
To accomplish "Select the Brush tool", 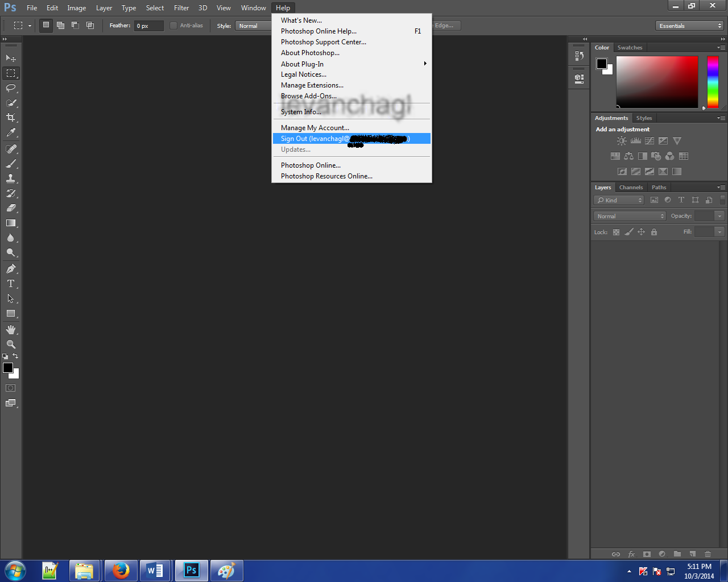I will point(11,164).
